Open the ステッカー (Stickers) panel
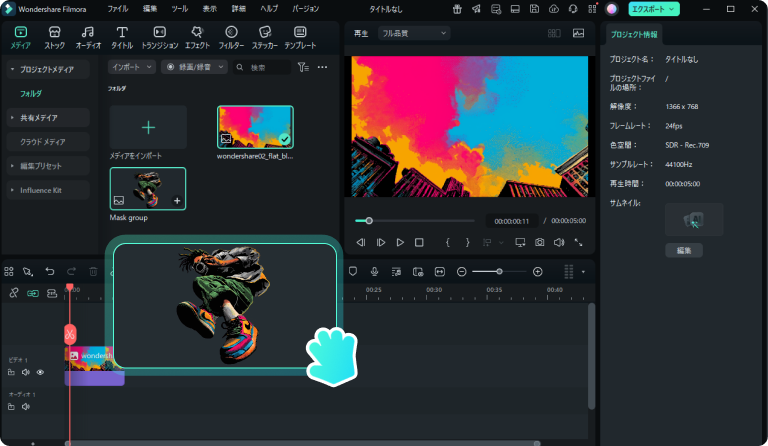This screenshot has height=446, width=768. (x=265, y=38)
